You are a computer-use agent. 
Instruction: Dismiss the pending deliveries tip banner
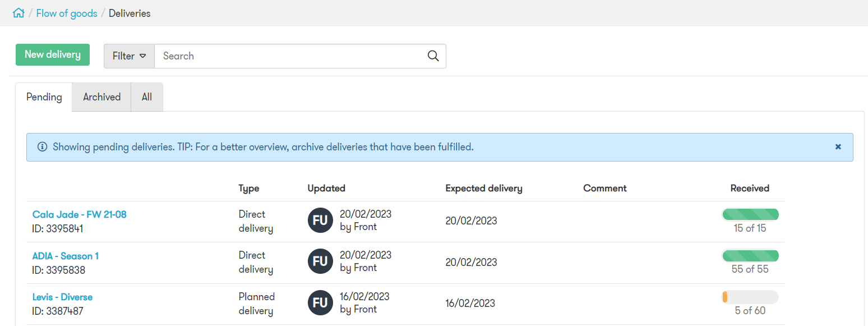(x=838, y=146)
